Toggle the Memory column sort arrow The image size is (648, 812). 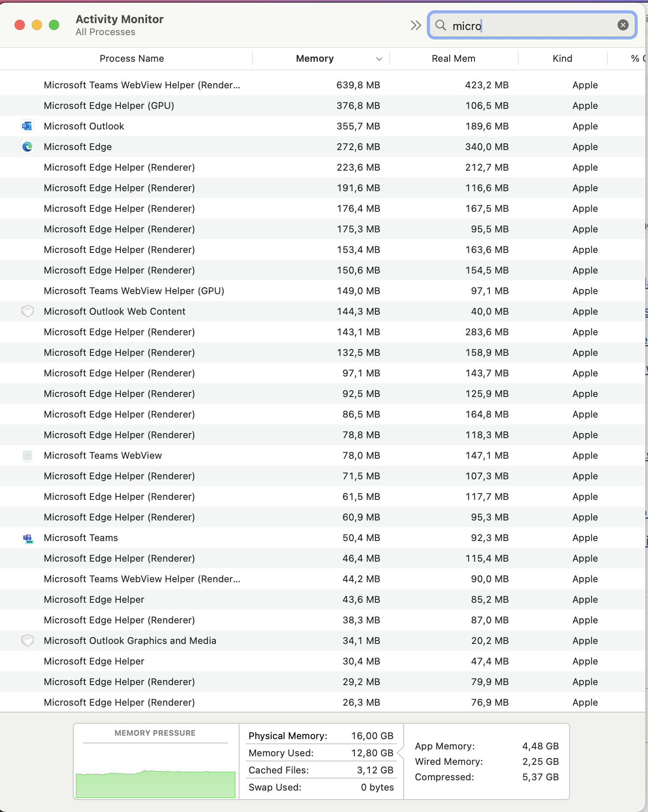pos(379,59)
